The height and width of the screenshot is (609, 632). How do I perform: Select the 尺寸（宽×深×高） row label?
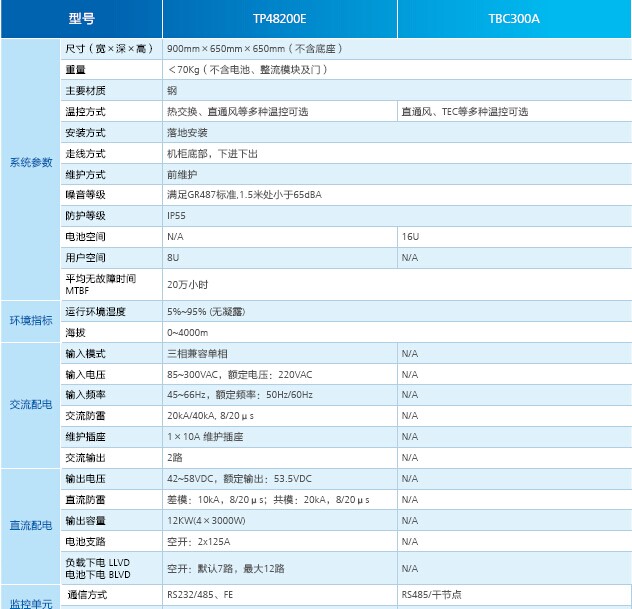click(x=110, y=49)
